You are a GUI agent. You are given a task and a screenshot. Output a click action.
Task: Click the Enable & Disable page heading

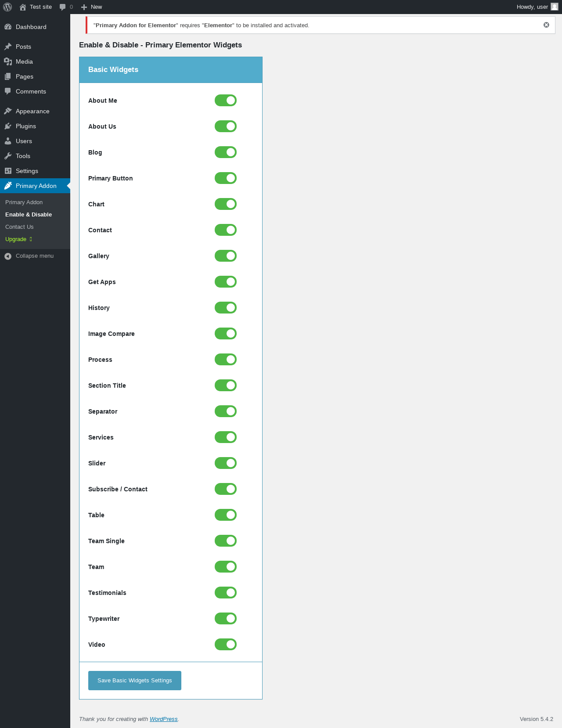160,45
